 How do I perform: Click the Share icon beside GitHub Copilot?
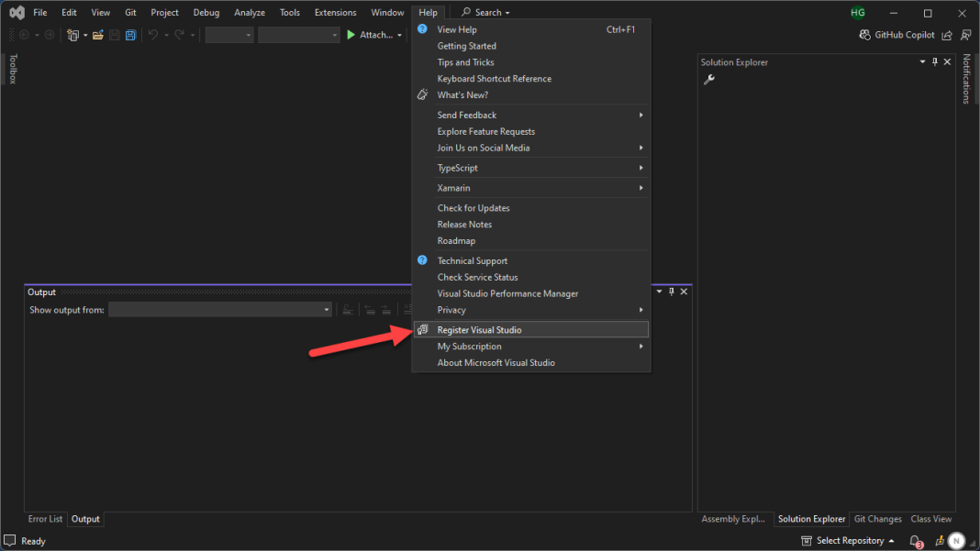pos(947,35)
